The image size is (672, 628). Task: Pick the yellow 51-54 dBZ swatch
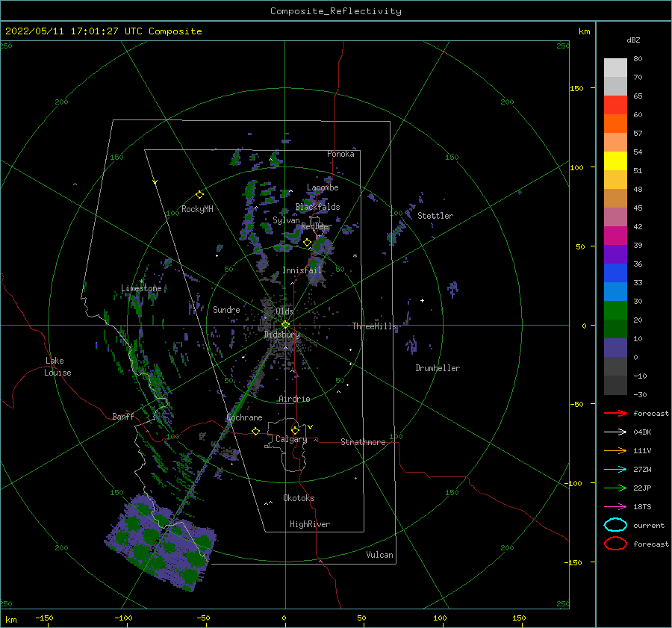(615, 161)
